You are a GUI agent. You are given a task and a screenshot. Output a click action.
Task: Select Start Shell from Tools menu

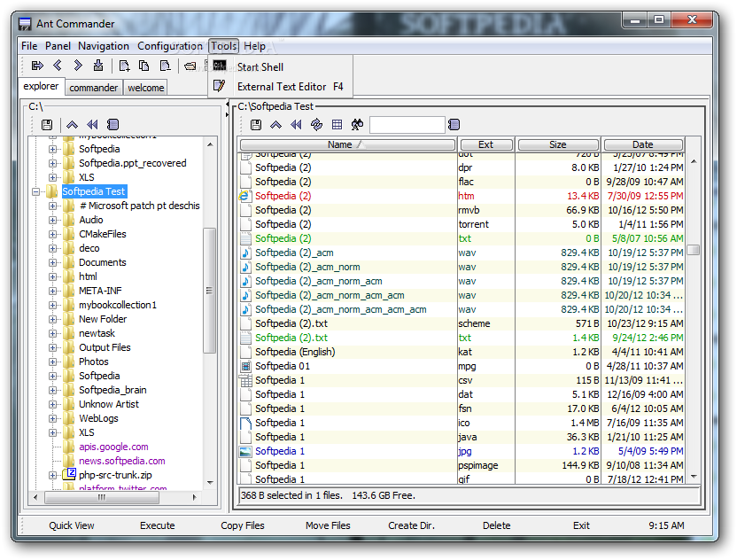tap(260, 66)
